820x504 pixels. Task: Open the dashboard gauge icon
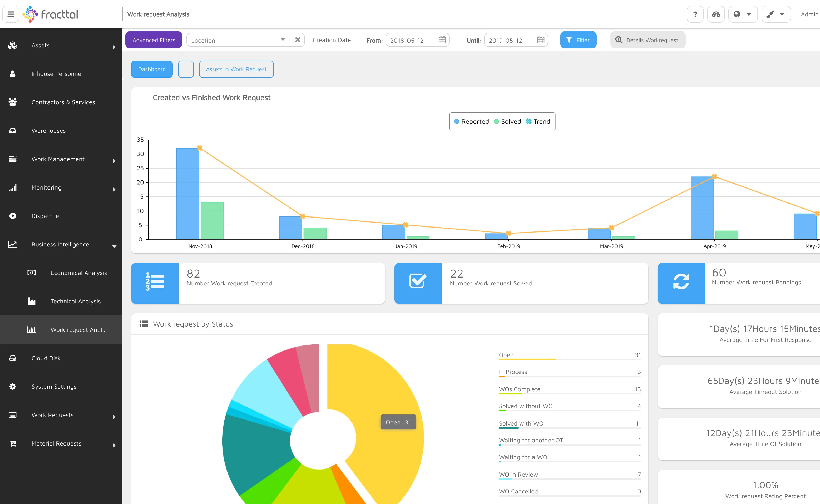(716, 14)
